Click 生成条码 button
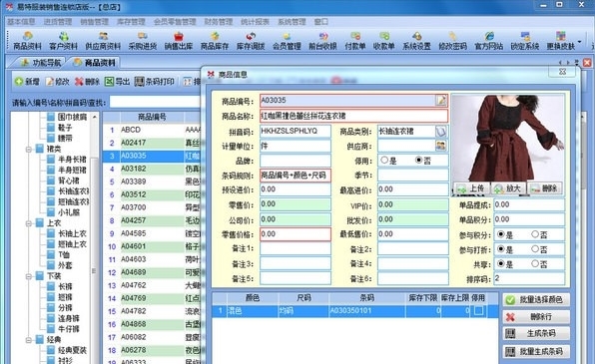The height and width of the screenshot is (364, 595). click(x=536, y=334)
